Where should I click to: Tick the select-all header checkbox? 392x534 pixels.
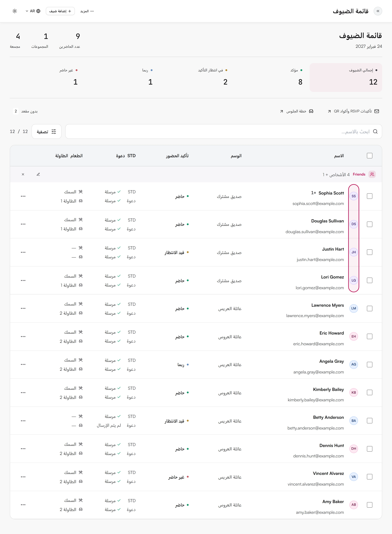click(369, 156)
